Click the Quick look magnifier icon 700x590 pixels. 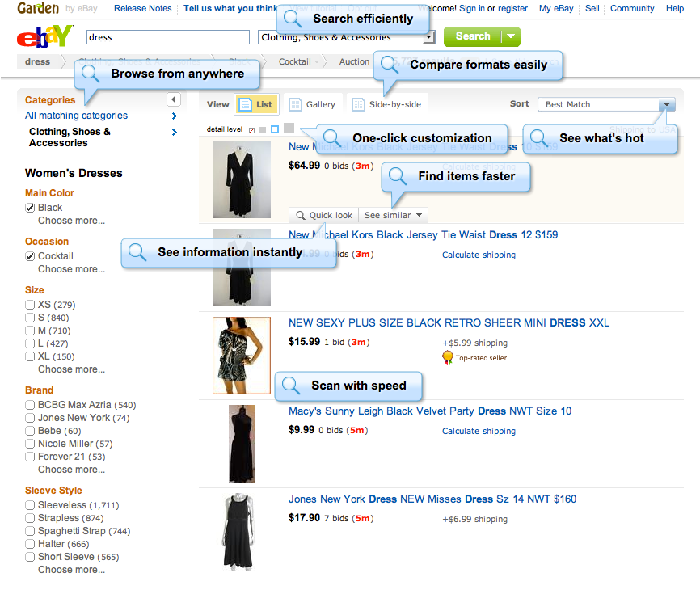(301, 216)
